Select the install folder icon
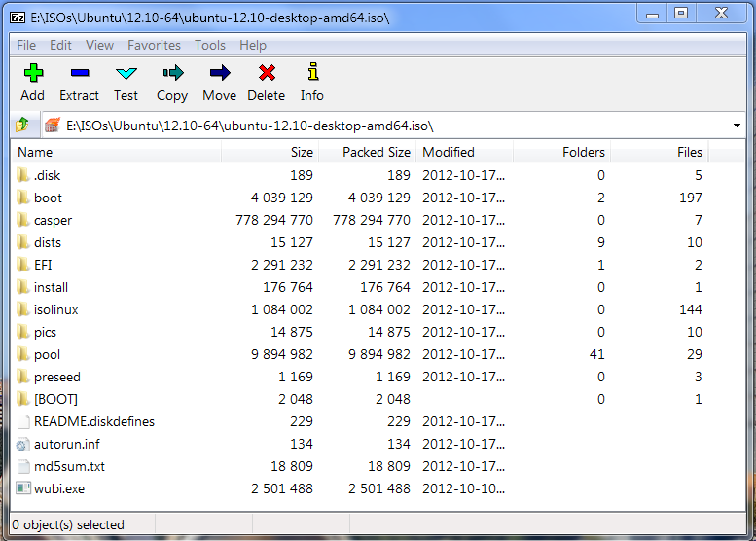 coord(22,287)
